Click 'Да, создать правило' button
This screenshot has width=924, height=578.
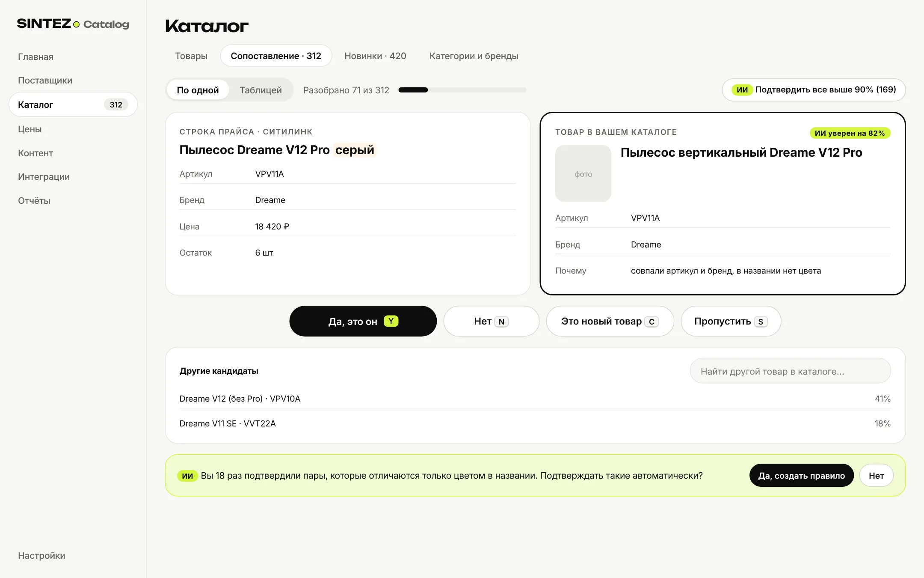click(x=801, y=475)
